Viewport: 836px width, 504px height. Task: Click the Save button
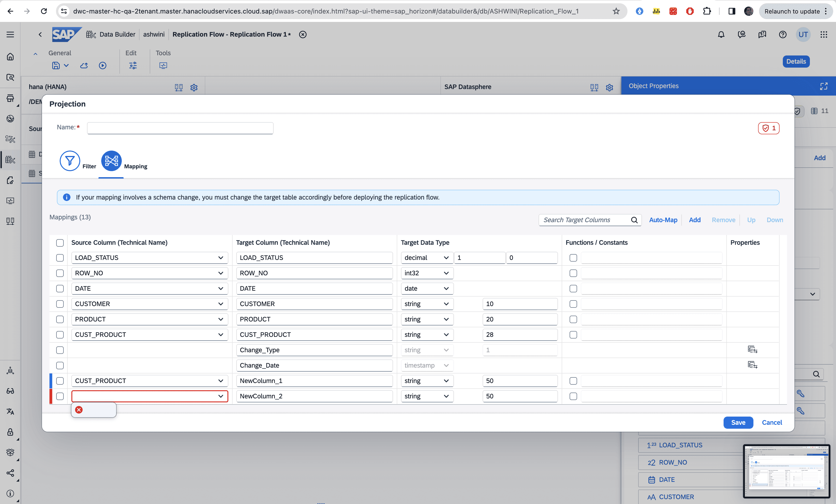tap(738, 422)
